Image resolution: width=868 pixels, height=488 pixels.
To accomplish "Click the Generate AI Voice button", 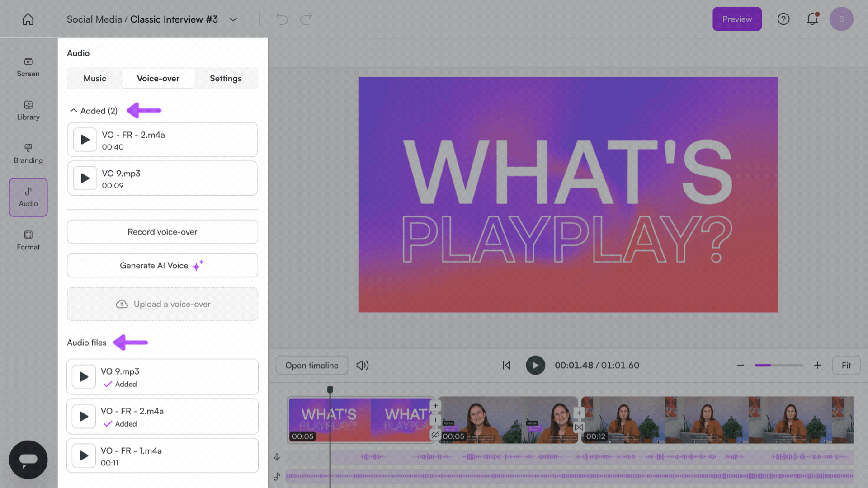I will (162, 266).
